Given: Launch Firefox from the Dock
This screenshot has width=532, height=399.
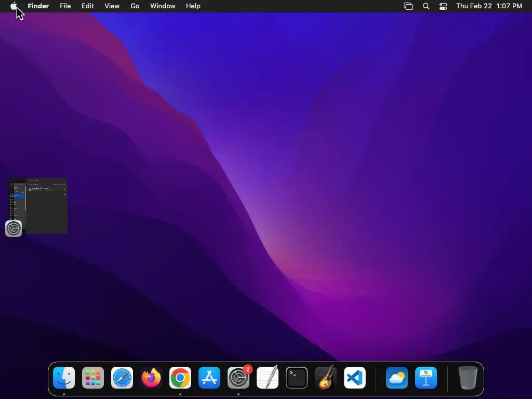Looking at the screenshot, I should tap(151, 378).
